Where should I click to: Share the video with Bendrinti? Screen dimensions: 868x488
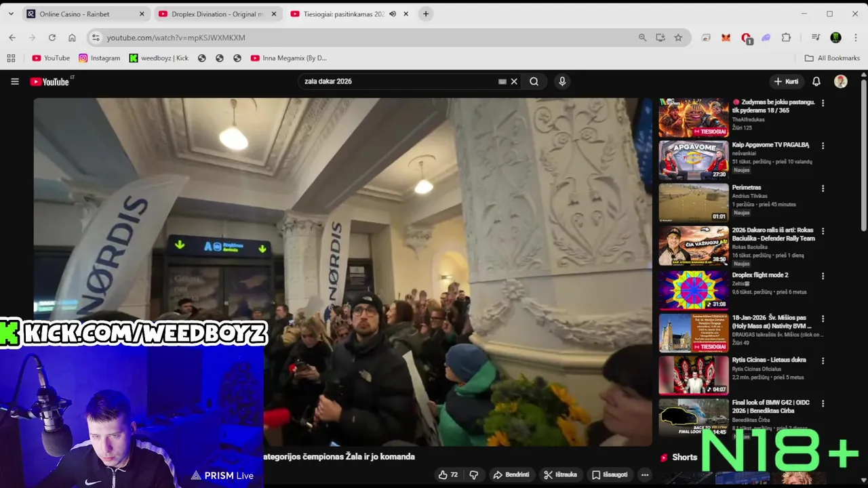(511, 474)
